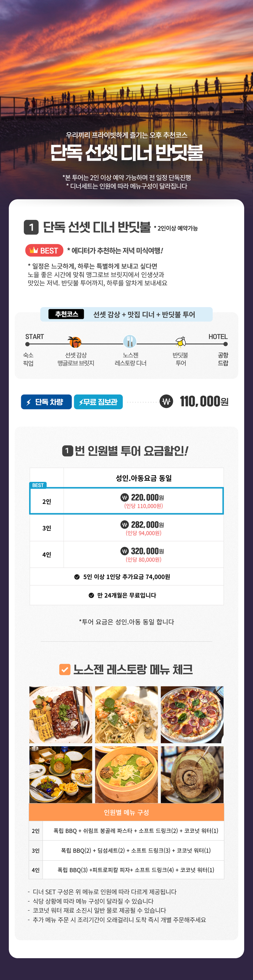
Task: Click the 추천코스 black label tab
Action: tap(66, 314)
